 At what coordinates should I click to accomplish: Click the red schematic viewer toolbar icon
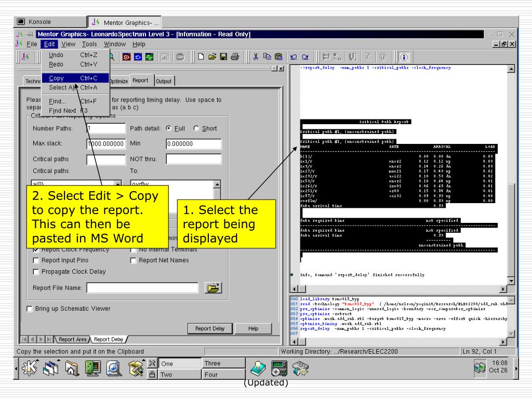(127, 57)
